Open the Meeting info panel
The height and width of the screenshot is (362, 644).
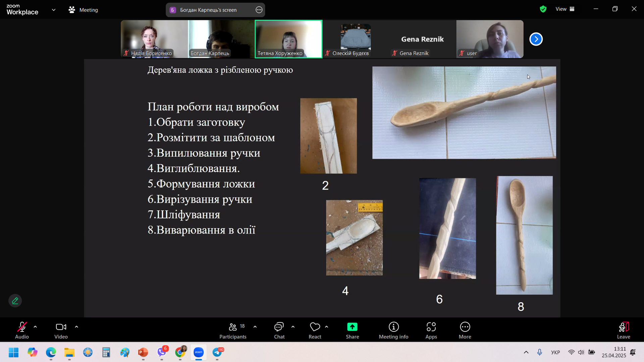(x=393, y=330)
